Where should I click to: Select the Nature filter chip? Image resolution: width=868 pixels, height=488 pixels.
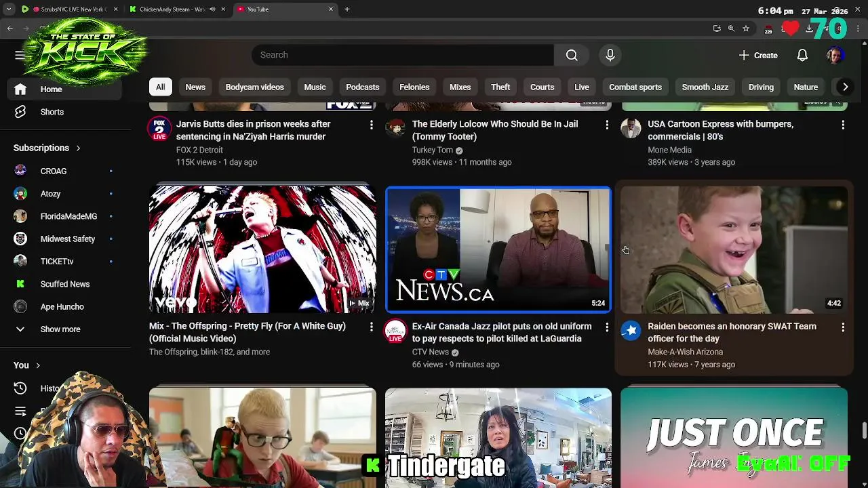pos(806,87)
